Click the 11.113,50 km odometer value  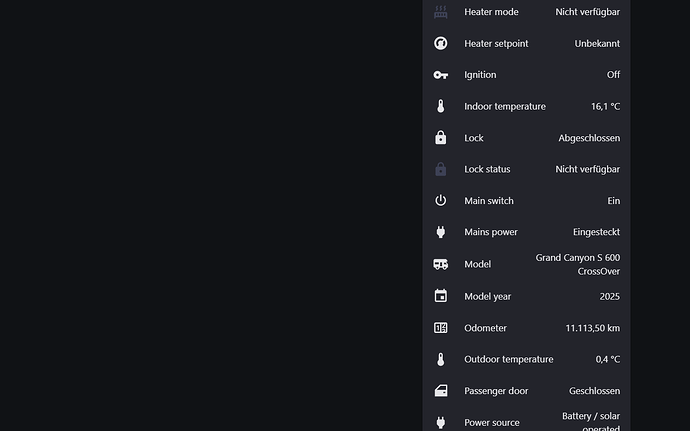(593, 328)
